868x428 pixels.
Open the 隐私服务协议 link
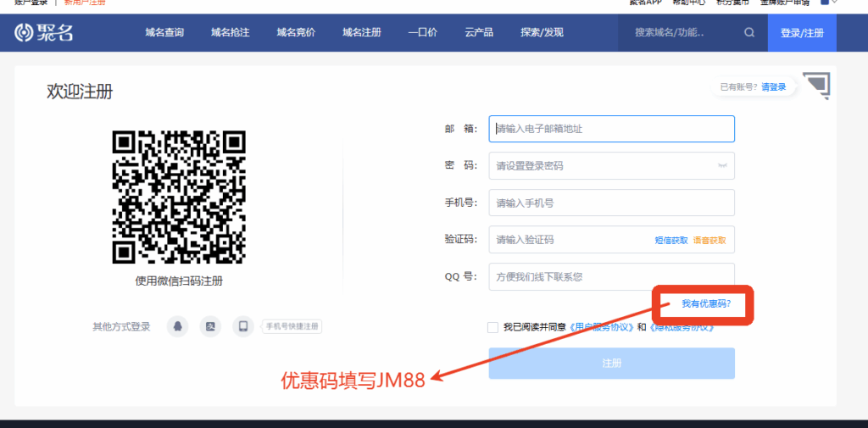682,327
